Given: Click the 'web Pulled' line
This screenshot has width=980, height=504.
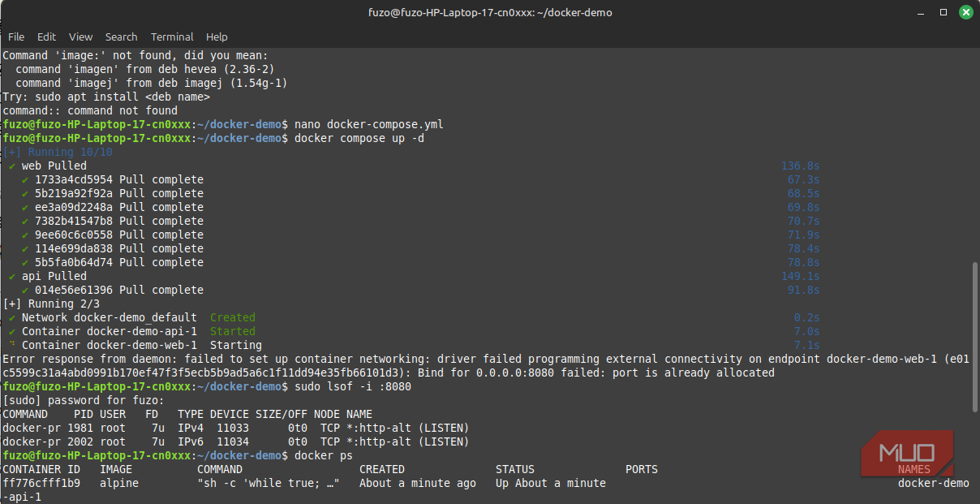Looking at the screenshot, I should 47,166.
